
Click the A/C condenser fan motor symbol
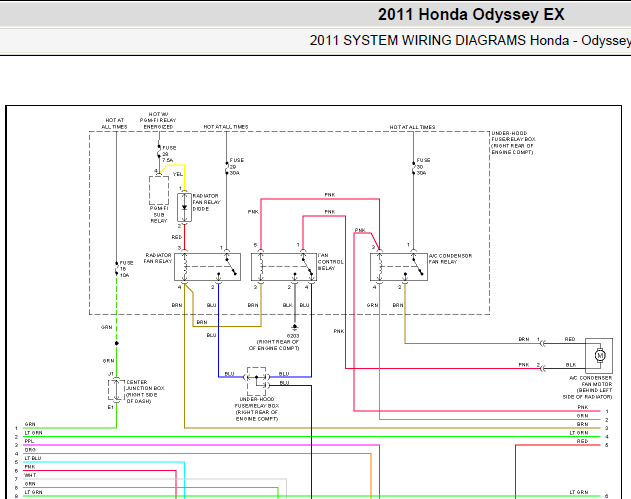click(599, 356)
